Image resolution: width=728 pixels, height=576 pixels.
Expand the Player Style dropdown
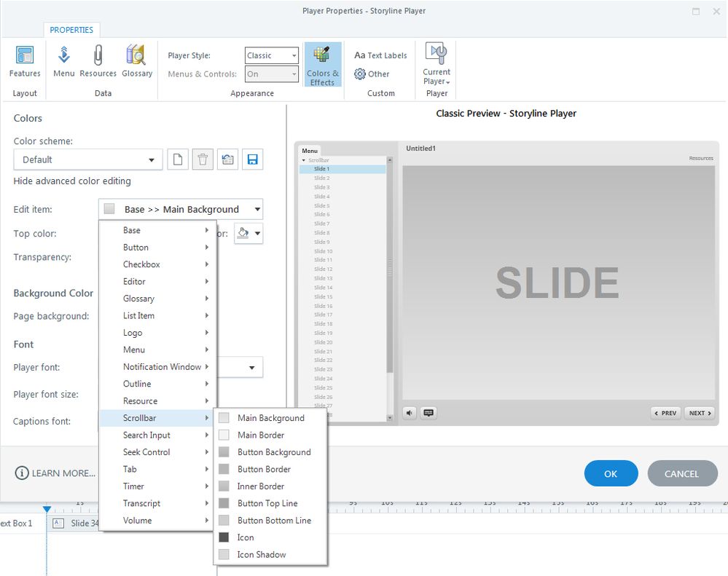271,55
